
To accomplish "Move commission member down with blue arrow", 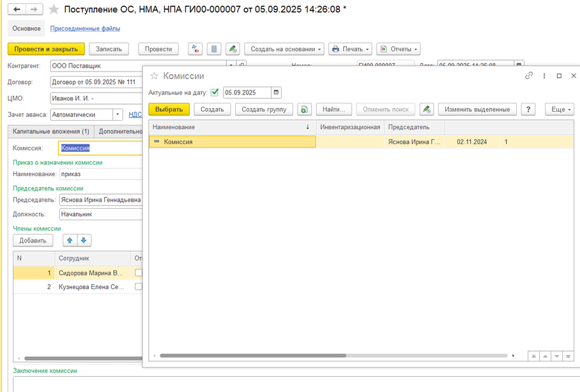I will (84, 241).
